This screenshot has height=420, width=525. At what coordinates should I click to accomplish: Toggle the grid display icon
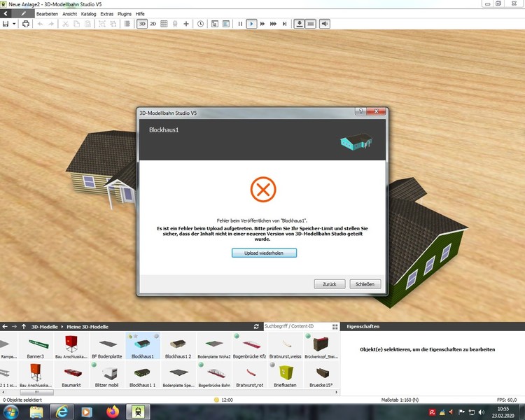(164, 24)
